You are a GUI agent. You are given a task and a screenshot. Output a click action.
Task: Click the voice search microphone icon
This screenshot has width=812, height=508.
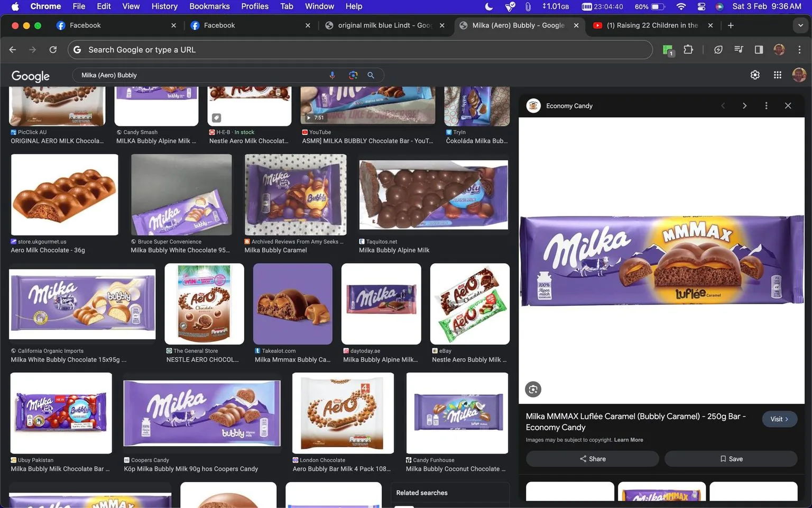333,75
